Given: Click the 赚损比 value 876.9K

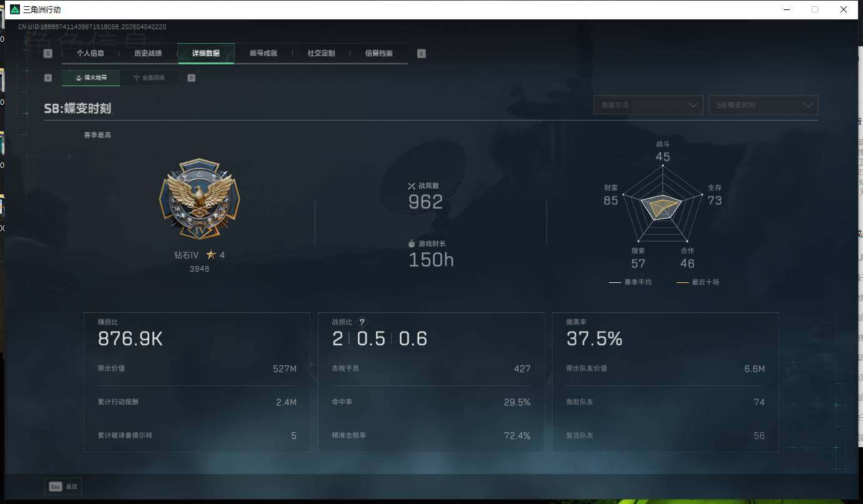Looking at the screenshot, I should click(x=131, y=339).
